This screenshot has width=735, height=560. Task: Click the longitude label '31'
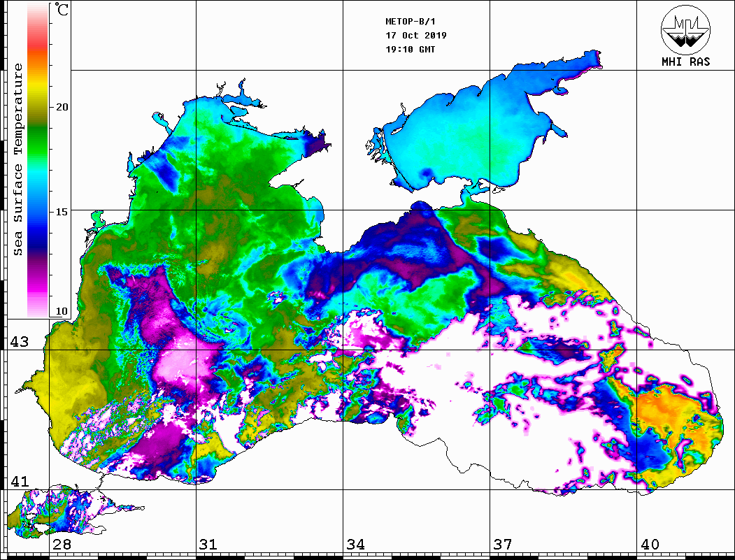coord(208,544)
